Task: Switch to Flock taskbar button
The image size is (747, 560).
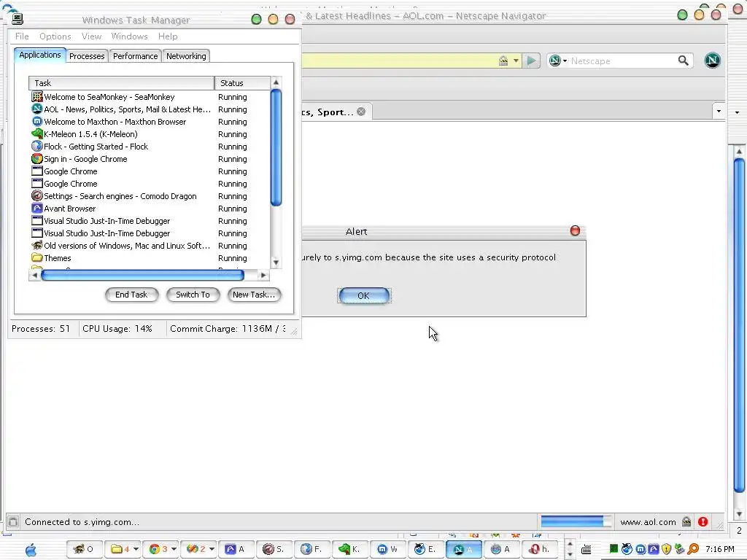Action: click(311, 549)
